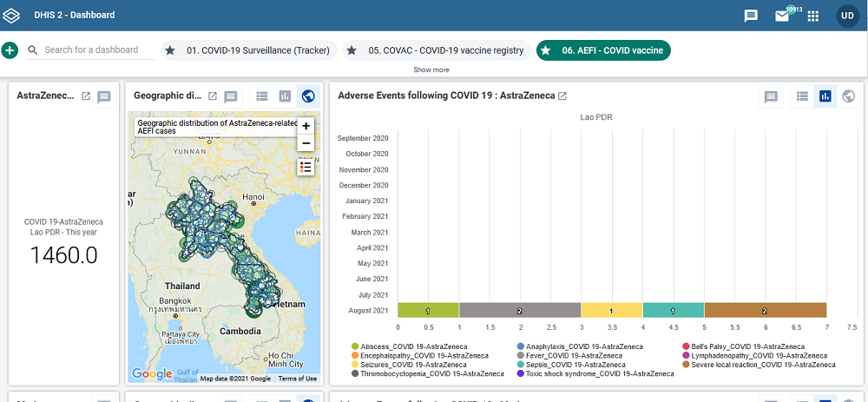The width and height of the screenshot is (868, 402).
Task: Click the green Abscess bar segment
Action: click(429, 311)
